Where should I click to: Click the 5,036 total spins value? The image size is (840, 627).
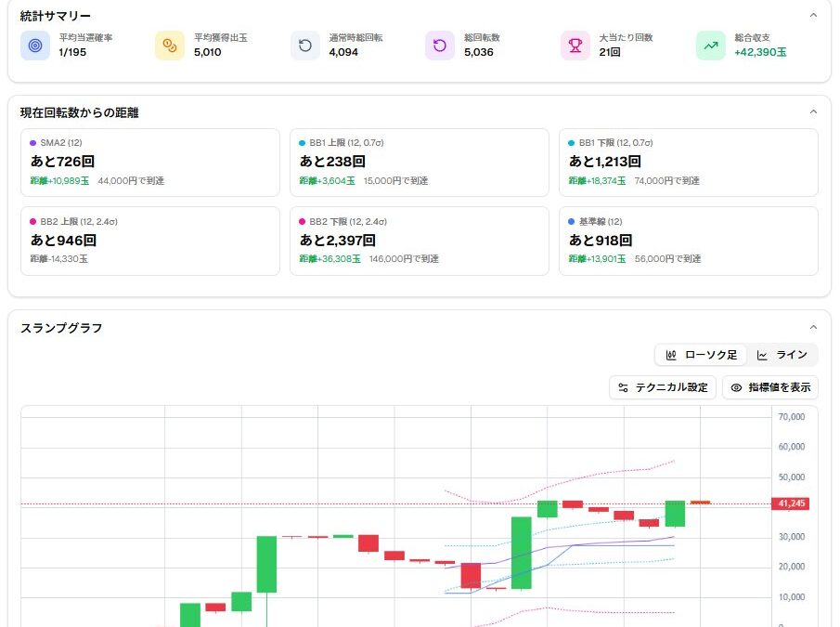point(478,52)
